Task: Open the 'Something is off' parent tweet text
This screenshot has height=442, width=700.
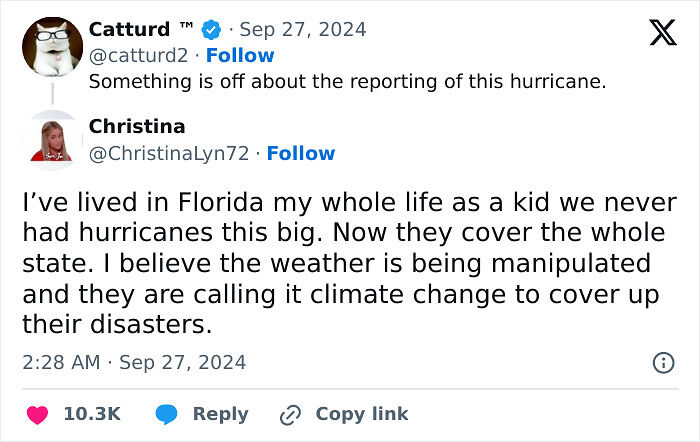Action: pyautogui.click(x=347, y=81)
